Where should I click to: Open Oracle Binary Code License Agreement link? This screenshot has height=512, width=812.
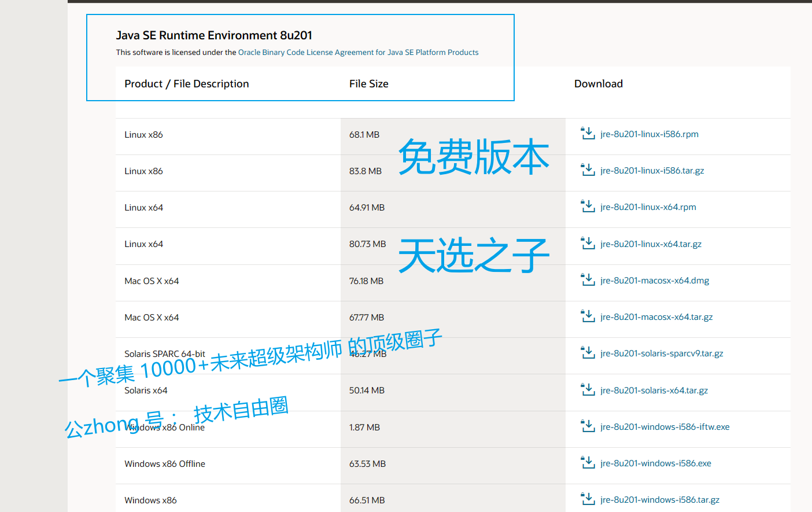[358, 52]
